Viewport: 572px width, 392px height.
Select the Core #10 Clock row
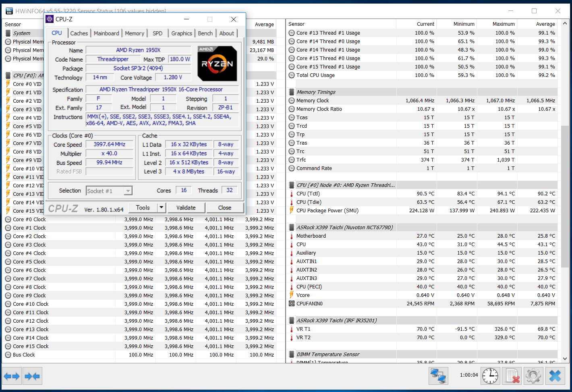click(x=140, y=304)
